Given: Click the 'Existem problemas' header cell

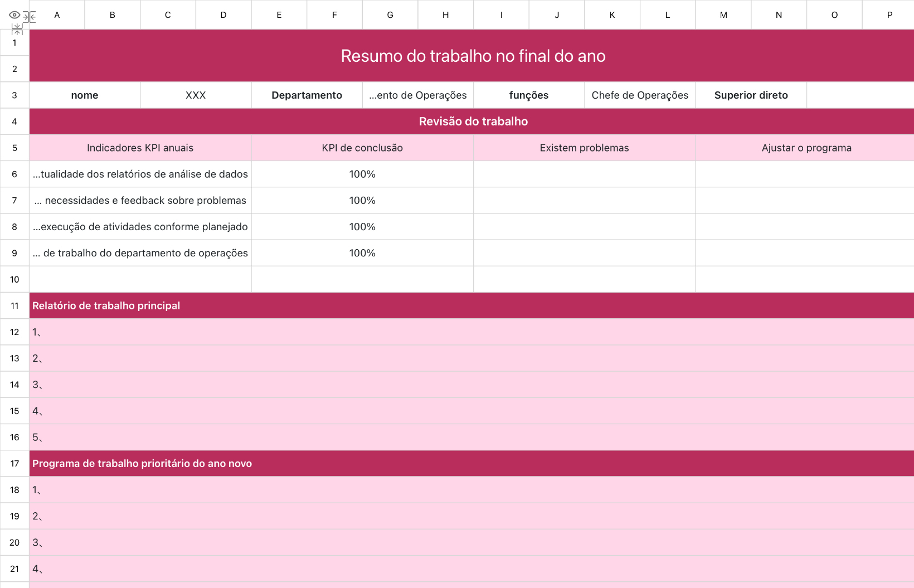Looking at the screenshot, I should tap(585, 148).
